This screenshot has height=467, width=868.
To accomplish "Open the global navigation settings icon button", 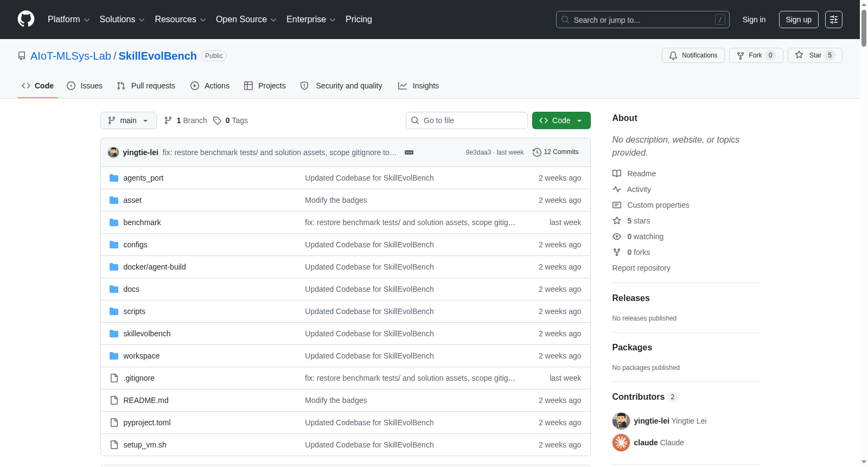I will 834,20.
